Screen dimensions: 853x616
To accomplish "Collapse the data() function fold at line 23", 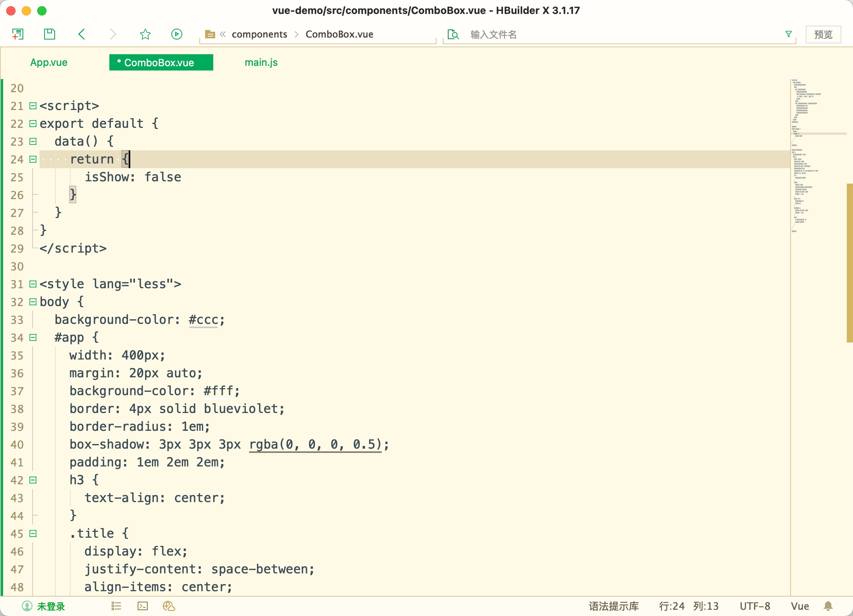I will click(33, 141).
